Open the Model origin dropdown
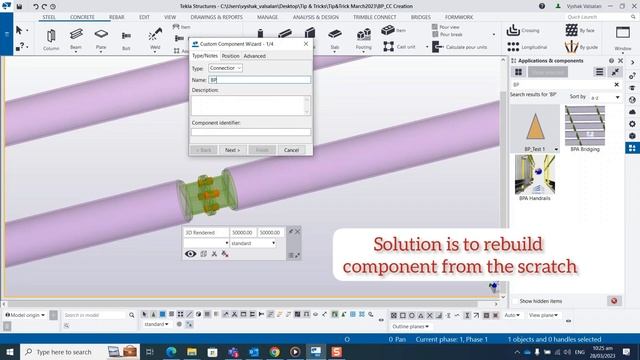This screenshot has width=640, height=360. point(24,315)
